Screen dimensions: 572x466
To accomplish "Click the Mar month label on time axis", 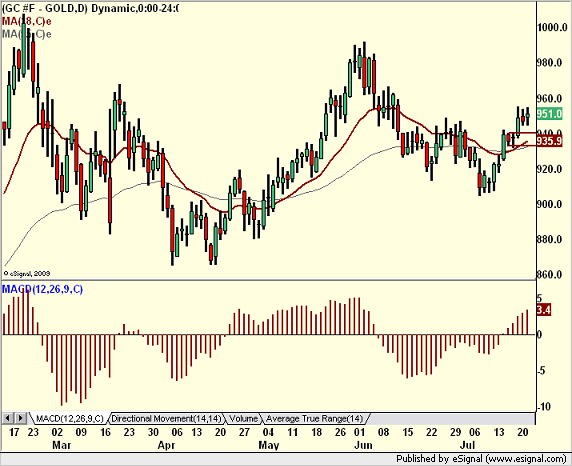I will (x=62, y=446).
